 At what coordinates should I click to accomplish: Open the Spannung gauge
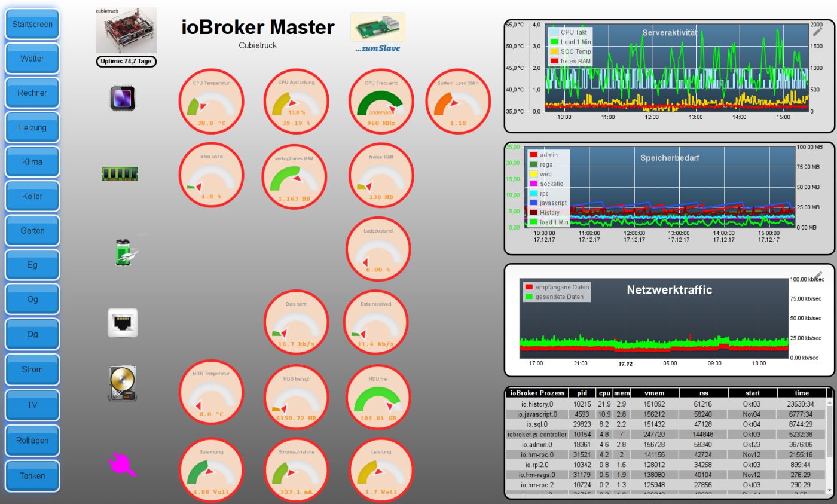point(212,471)
